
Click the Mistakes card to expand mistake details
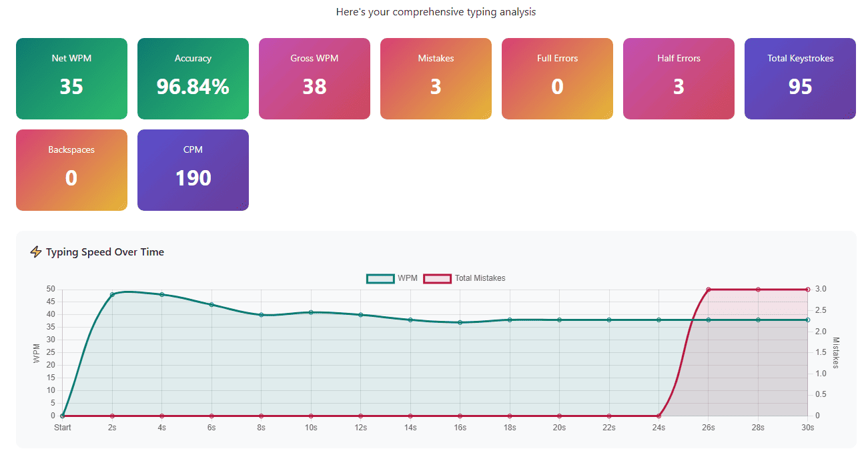coord(436,78)
